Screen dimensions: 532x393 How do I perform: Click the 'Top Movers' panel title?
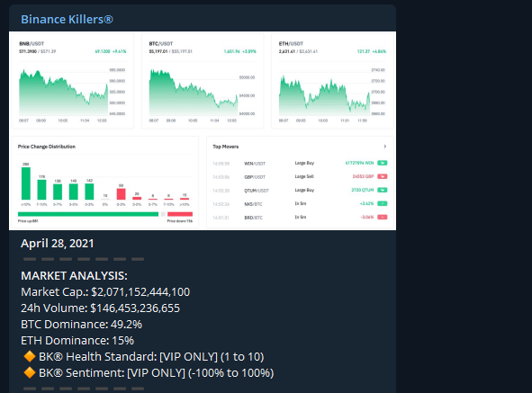pyautogui.click(x=226, y=147)
